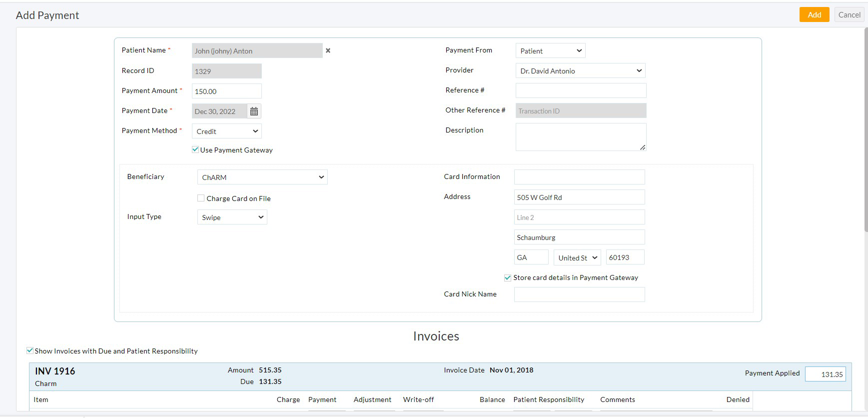The image size is (868, 418).
Task: Click the Cancel button
Action: click(849, 14)
